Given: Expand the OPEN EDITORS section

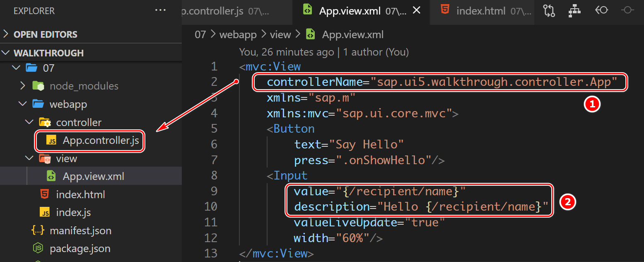Looking at the screenshot, I should pos(6,34).
